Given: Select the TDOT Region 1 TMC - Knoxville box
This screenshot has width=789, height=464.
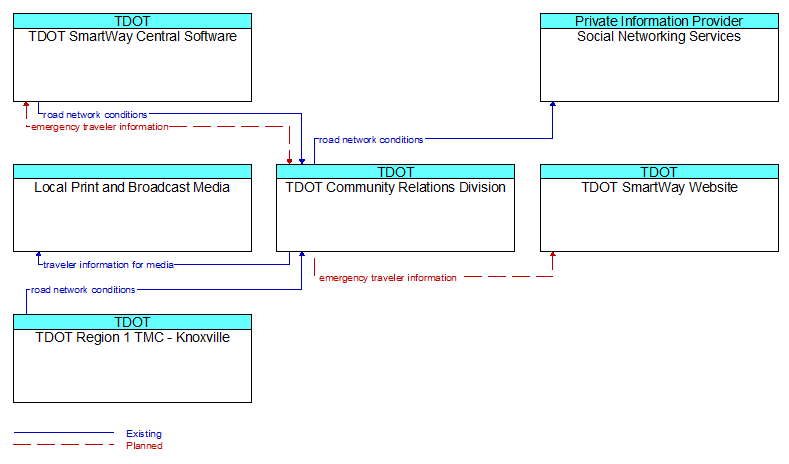Looking at the screenshot, I should tap(132, 358).
